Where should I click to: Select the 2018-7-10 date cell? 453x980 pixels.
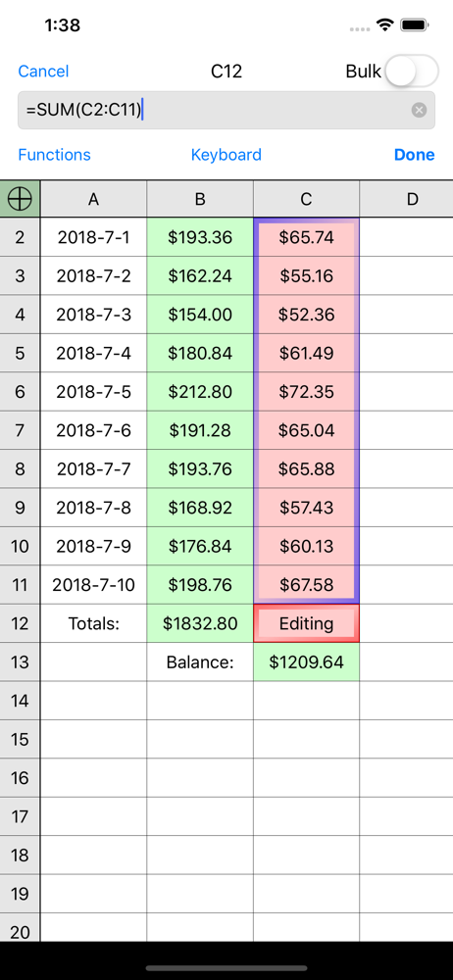[x=94, y=585]
